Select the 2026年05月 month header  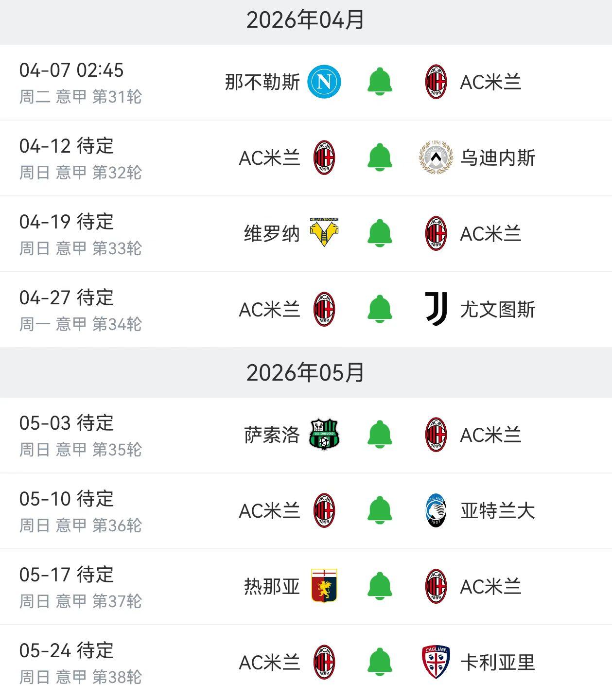306,371
